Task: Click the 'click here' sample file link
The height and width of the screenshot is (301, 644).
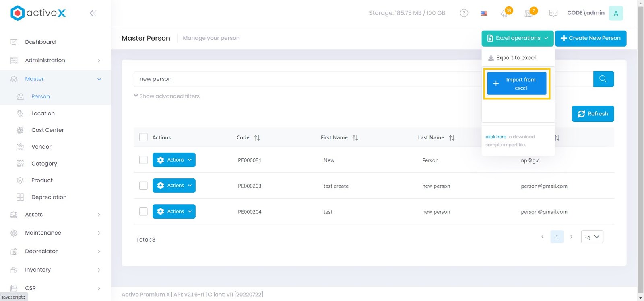Action: 495,137
